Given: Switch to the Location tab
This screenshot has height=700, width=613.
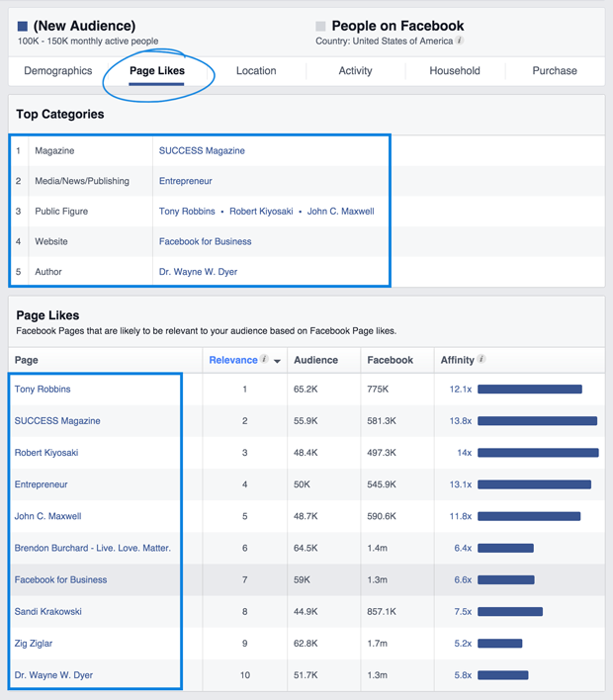Looking at the screenshot, I should pos(256,70).
